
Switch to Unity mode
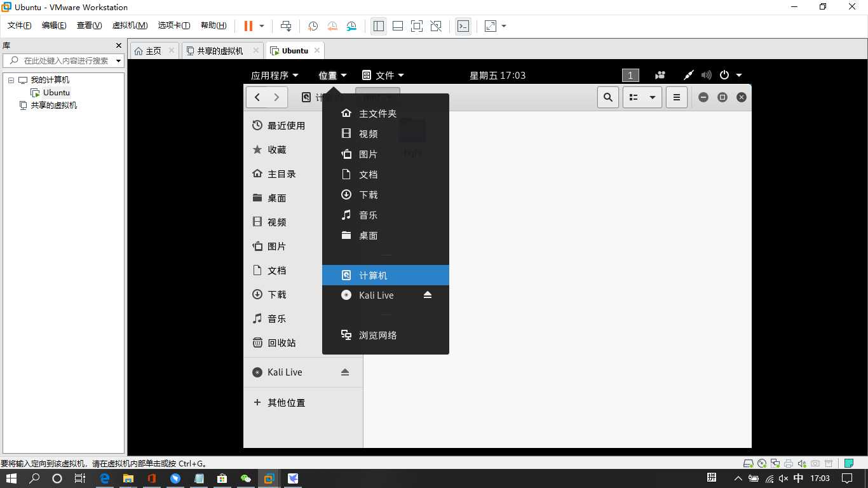pyautogui.click(x=436, y=26)
